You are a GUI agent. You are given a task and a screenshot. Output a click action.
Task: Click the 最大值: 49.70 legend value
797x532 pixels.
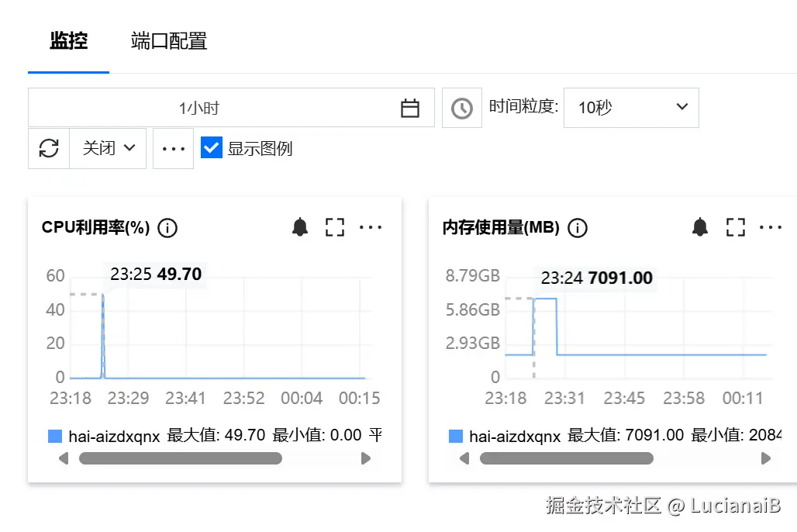[216, 435]
